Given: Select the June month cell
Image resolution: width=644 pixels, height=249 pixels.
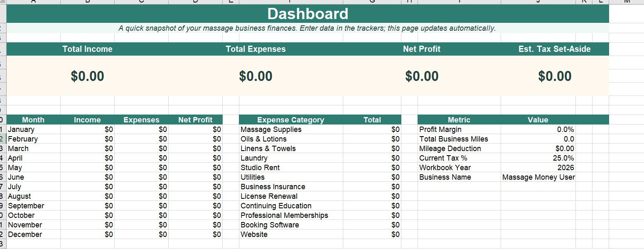Looking at the screenshot, I should pos(33,177).
